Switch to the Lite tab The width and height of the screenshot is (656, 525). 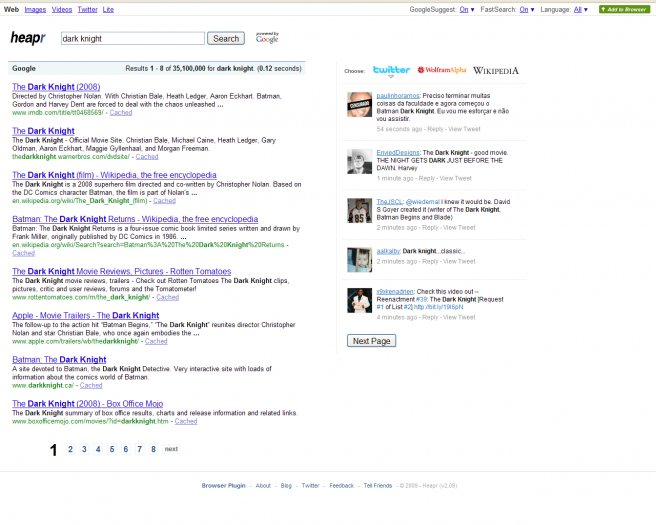pyautogui.click(x=108, y=9)
